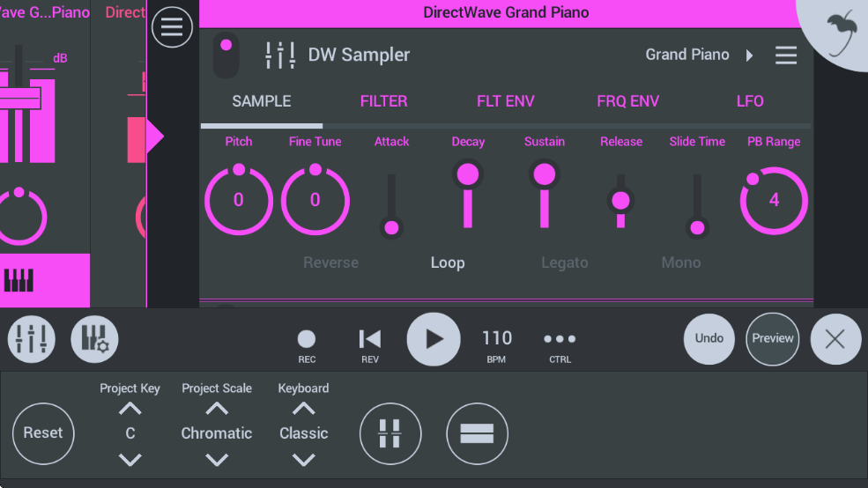Click the Keyboard style down chevron

pyautogui.click(x=303, y=459)
